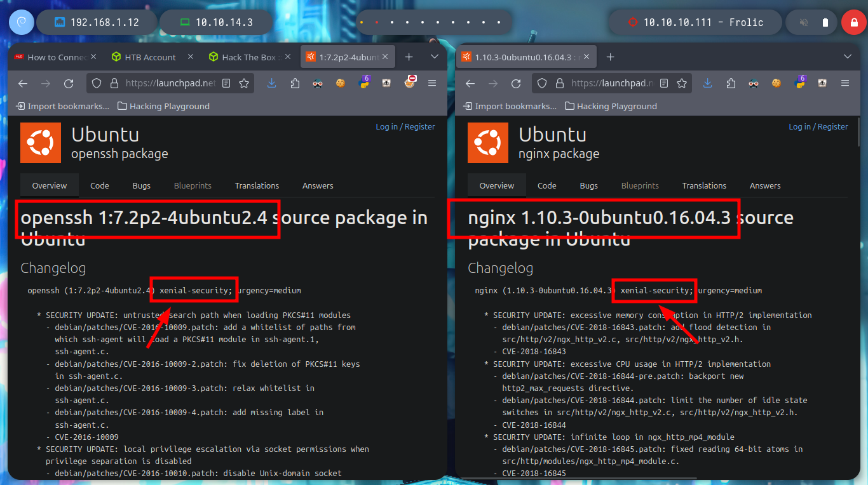Viewport: 868px width, 485px height.
Task: Click the cookie extension icon in nginx window
Action: click(x=776, y=83)
